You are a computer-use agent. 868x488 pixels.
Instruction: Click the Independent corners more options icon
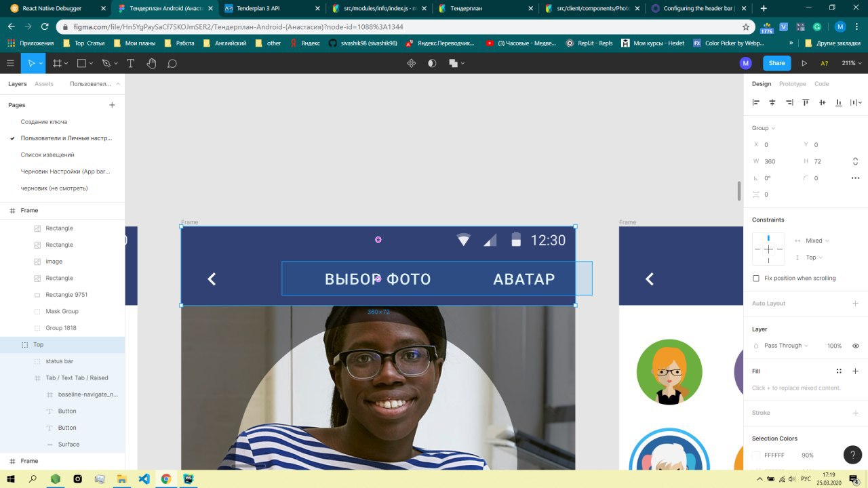click(x=855, y=178)
